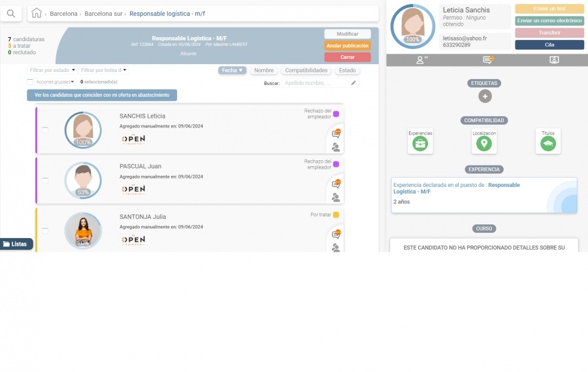Sort candidates by Compatibilidades
The image size is (588, 372).
(x=306, y=70)
